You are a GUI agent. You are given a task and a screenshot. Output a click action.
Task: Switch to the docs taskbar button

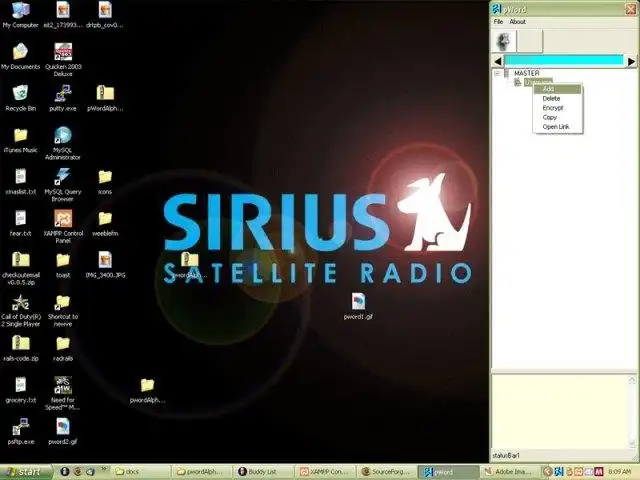139,472
